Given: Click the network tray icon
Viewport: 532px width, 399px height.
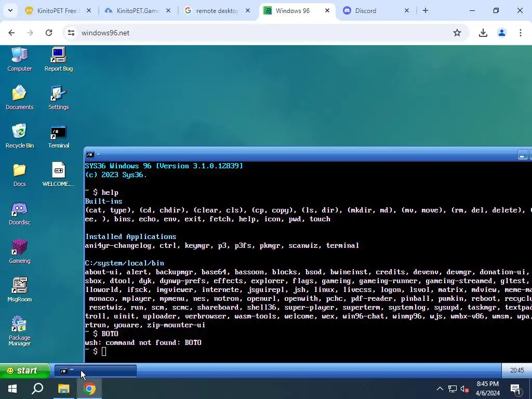Looking at the screenshot, I should [453, 389].
